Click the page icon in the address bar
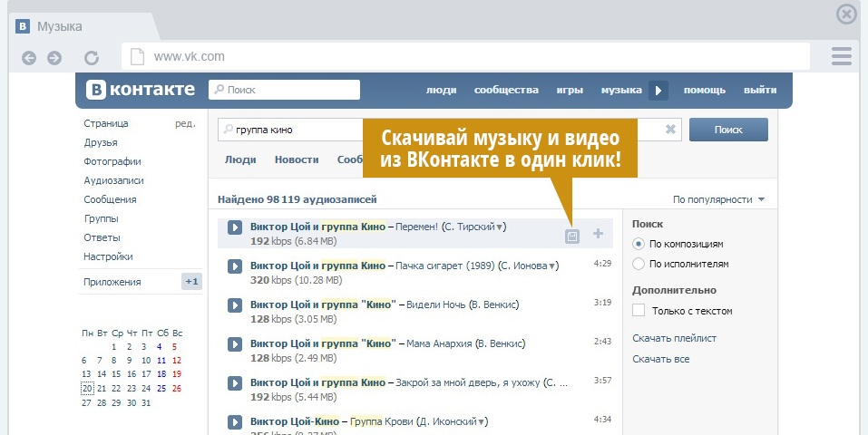 pos(137,56)
